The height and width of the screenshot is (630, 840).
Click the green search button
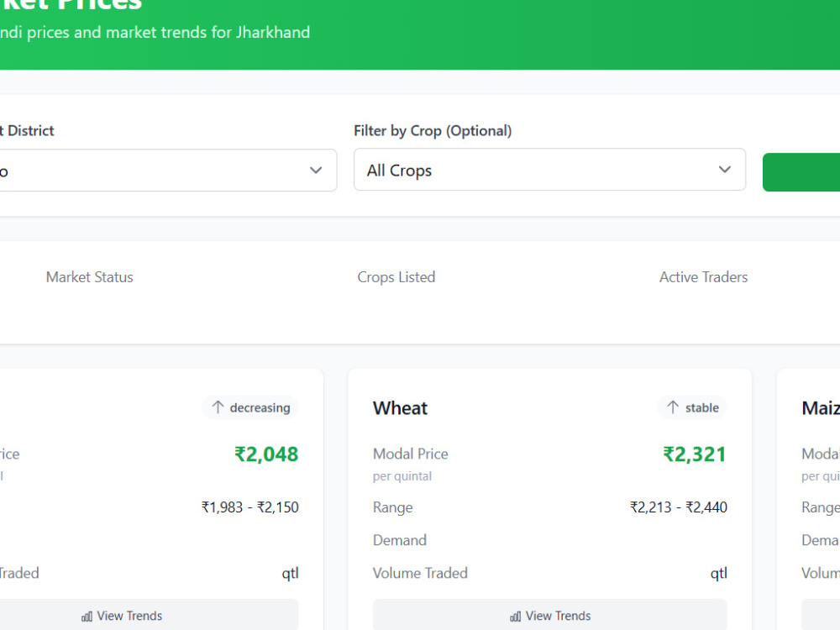tap(801, 172)
